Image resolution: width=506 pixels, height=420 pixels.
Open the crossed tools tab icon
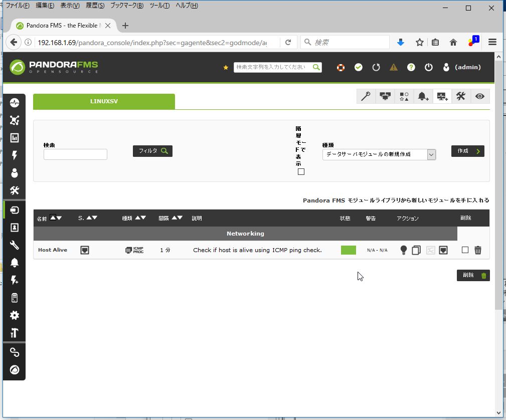pyautogui.click(x=461, y=96)
